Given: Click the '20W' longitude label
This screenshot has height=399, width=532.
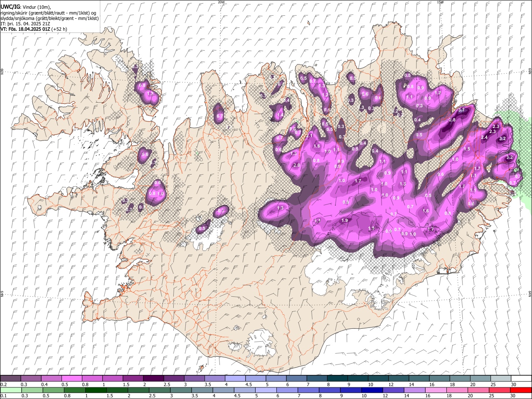Looking at the screenshot, I should pyautogui.click(x=221, y=2).
